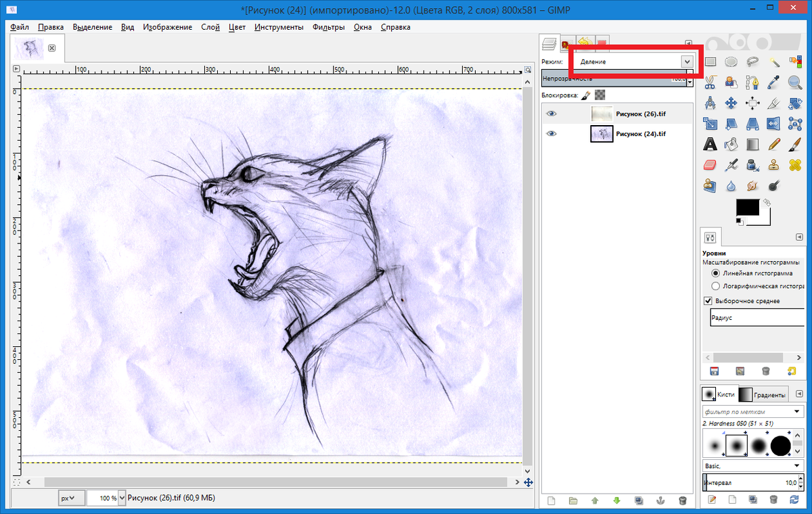Image resolution: width=812 pixels, height=514 pixels.
Task: Select the Clone stamp tool
Action: (x=774, y=165)
